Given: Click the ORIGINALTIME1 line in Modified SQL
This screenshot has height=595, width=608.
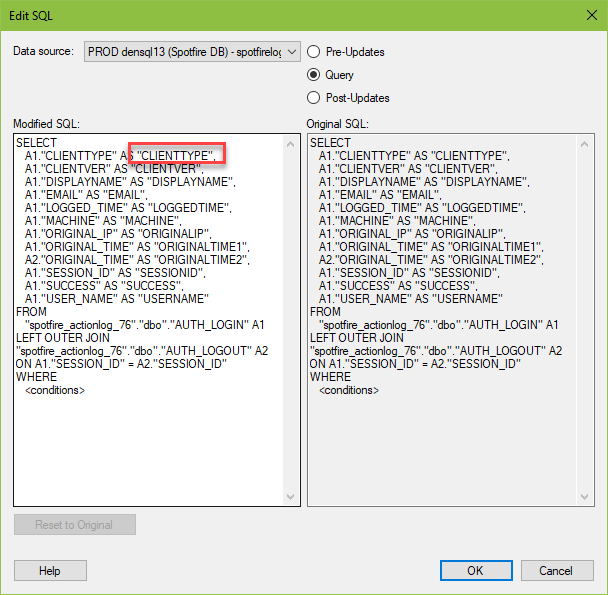Looking at the screenshot, I should click(x=137, y=247).
